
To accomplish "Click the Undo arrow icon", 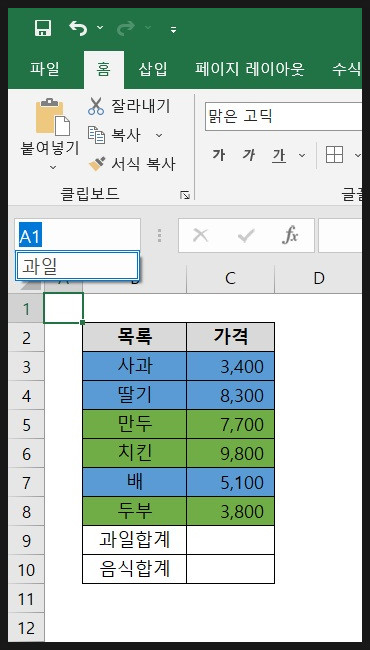I will tap(78, 28).
